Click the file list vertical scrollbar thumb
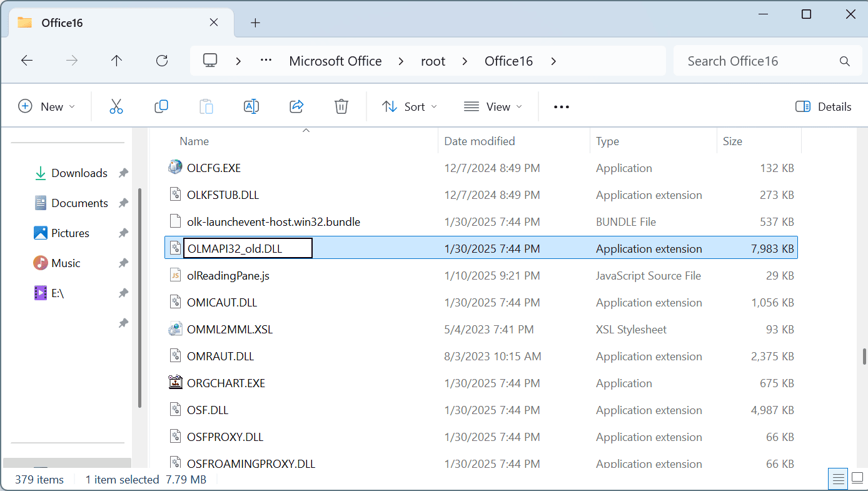 click(864, 357)
